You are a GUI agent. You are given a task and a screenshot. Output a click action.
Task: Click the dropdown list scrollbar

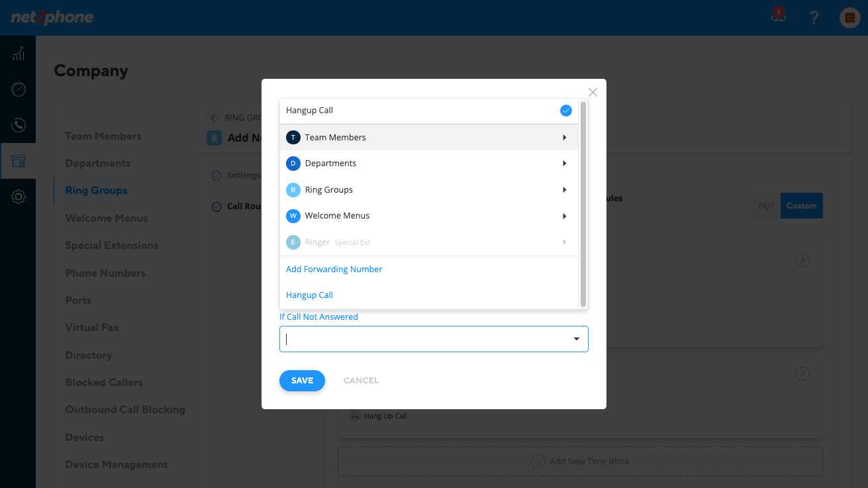click(583, 204)
